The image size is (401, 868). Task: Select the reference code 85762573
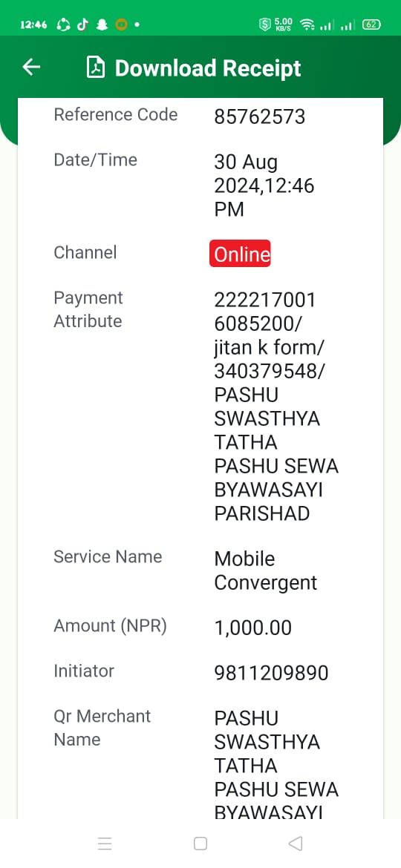coord(260,116)
